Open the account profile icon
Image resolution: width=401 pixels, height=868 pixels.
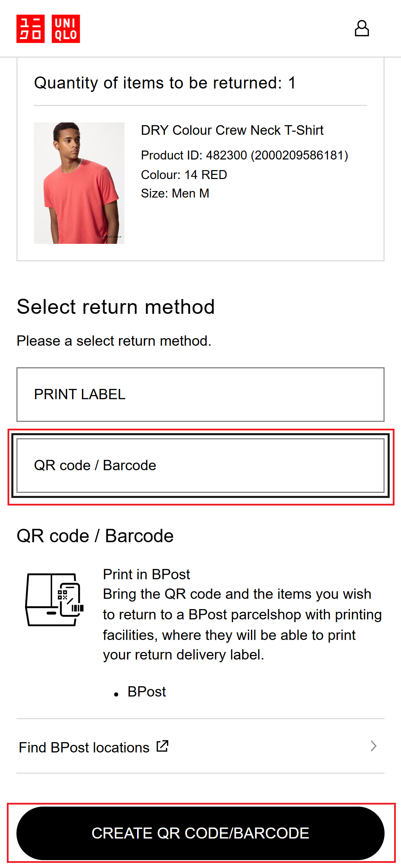point(362,28)
